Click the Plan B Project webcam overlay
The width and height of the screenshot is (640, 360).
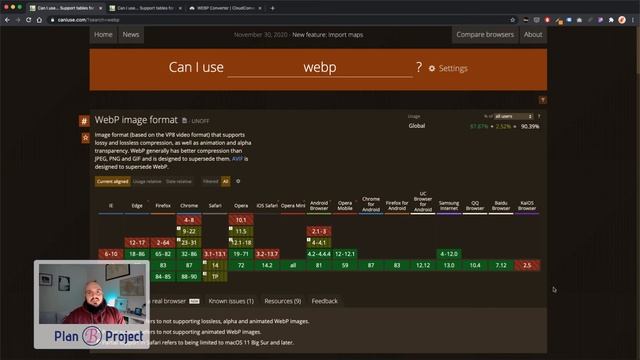click(91, 304)
